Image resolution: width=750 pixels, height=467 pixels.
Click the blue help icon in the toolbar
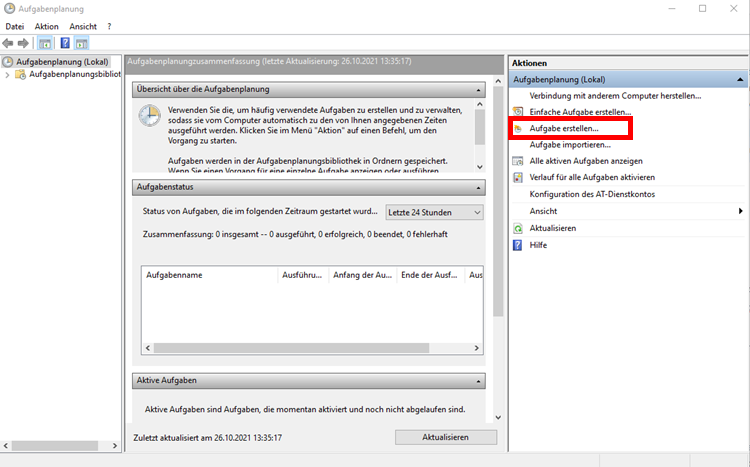coord(65,43)
